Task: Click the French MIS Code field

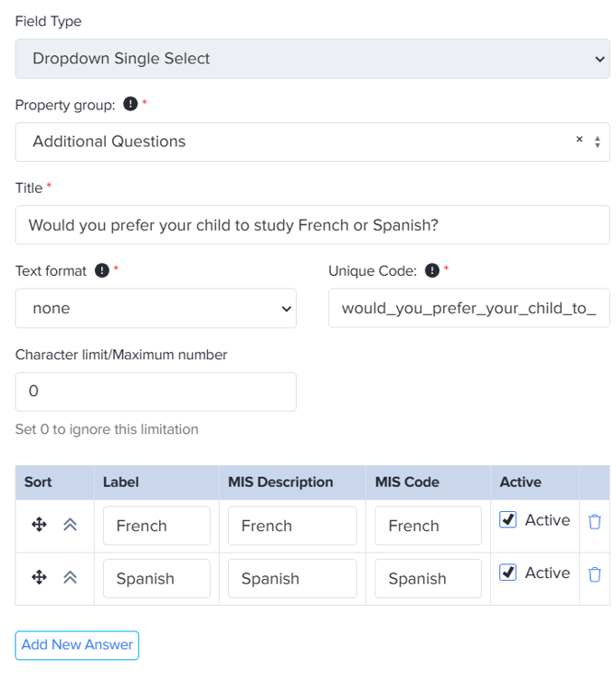Action: coord(428,526)
